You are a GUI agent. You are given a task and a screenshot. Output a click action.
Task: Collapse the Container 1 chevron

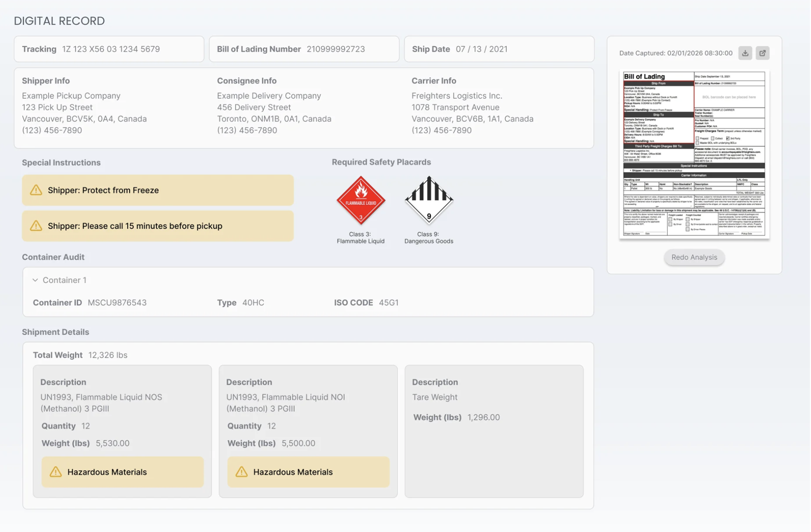coord(35,280)
